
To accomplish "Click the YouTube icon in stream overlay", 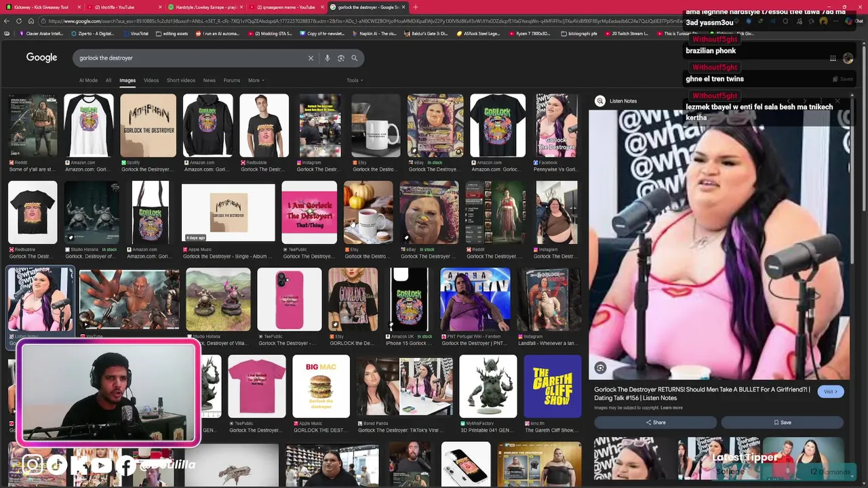I will pos(100,465).
